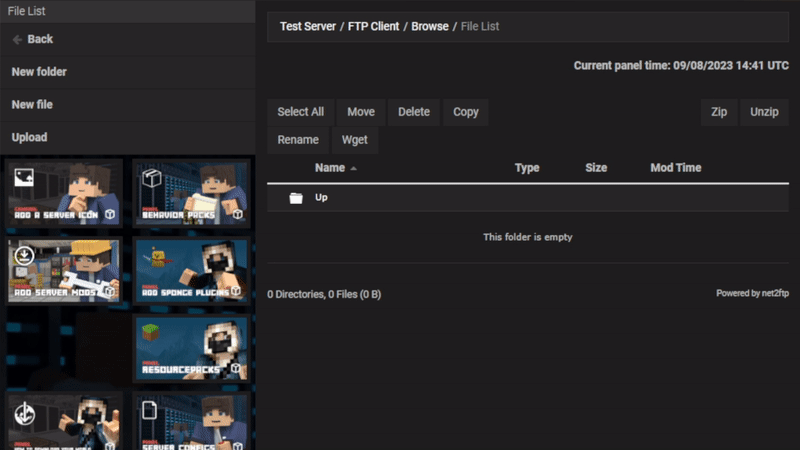Viewport: 800px width, 450px height.
Task: Open the Add a Server Icon tutorial thumbnail
Action: pos(65,190)
